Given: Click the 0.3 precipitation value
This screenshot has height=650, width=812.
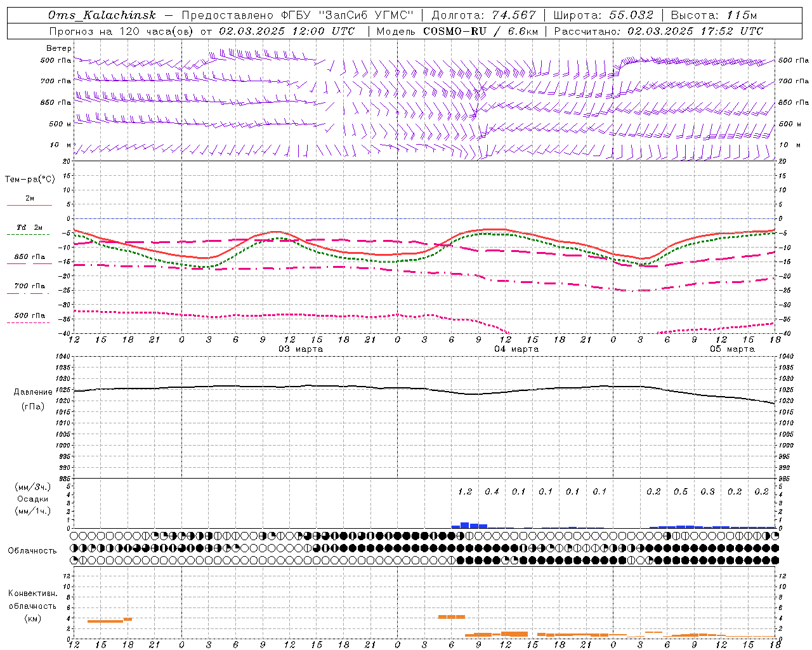Looking at the screenshot, I should tap(707, 492).
